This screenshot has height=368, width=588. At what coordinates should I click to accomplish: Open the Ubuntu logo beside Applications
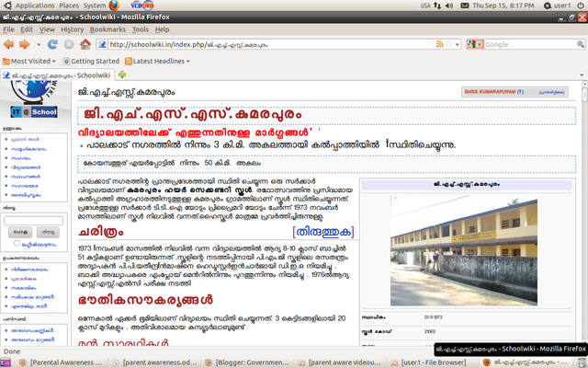[7, 6]
